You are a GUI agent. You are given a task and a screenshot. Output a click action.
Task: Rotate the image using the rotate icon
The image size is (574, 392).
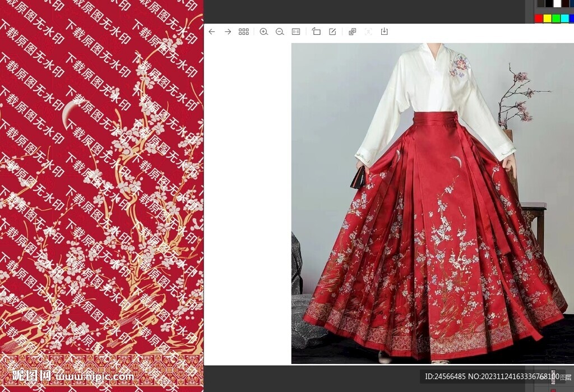[316, 32]
